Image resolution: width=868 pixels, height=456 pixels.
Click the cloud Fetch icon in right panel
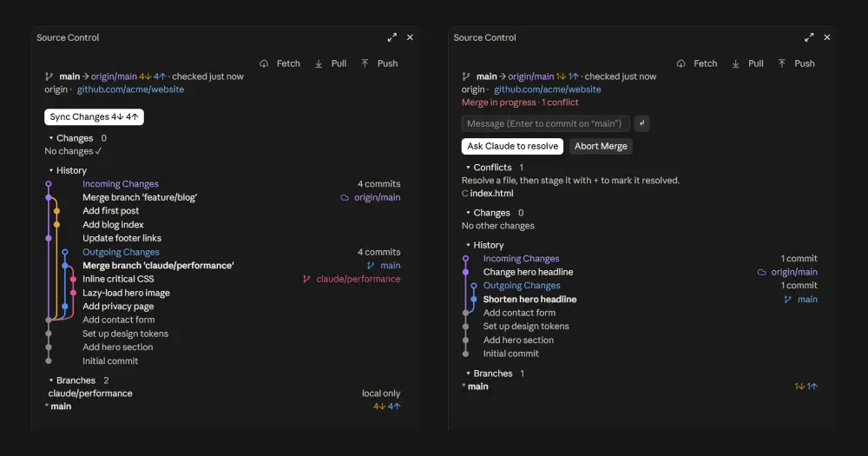point(681,63)
